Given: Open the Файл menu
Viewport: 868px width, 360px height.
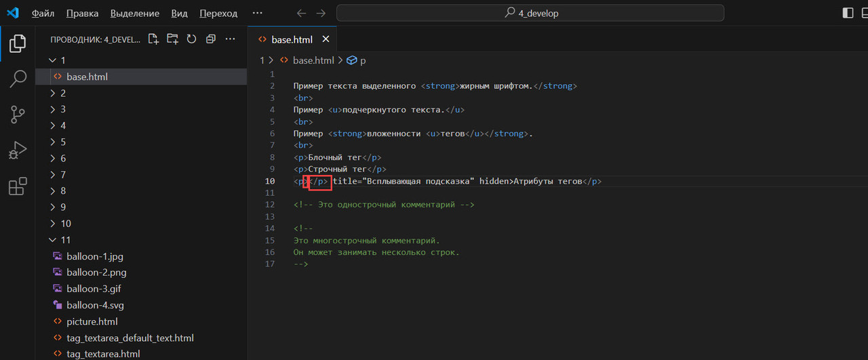Looking at the screenshot, I should (43, 13).
